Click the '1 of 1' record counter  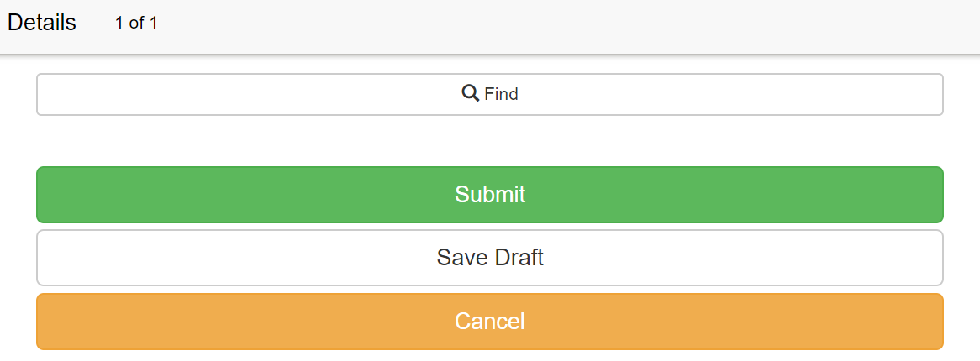[136, 24]
